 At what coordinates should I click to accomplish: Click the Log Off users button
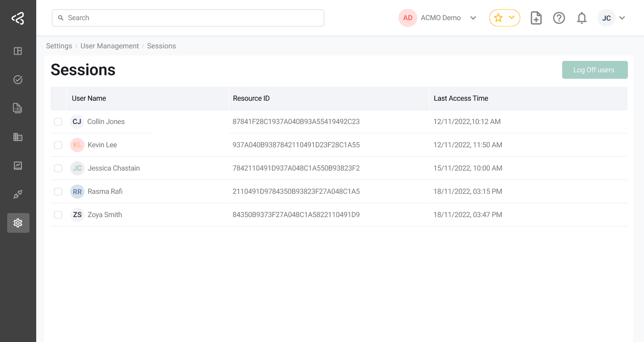(595, 70)
